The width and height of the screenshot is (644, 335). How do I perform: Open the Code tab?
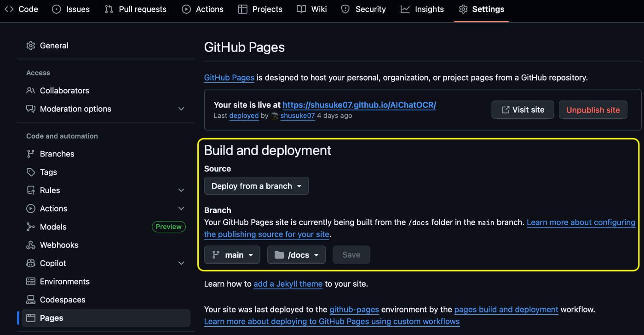21,9
